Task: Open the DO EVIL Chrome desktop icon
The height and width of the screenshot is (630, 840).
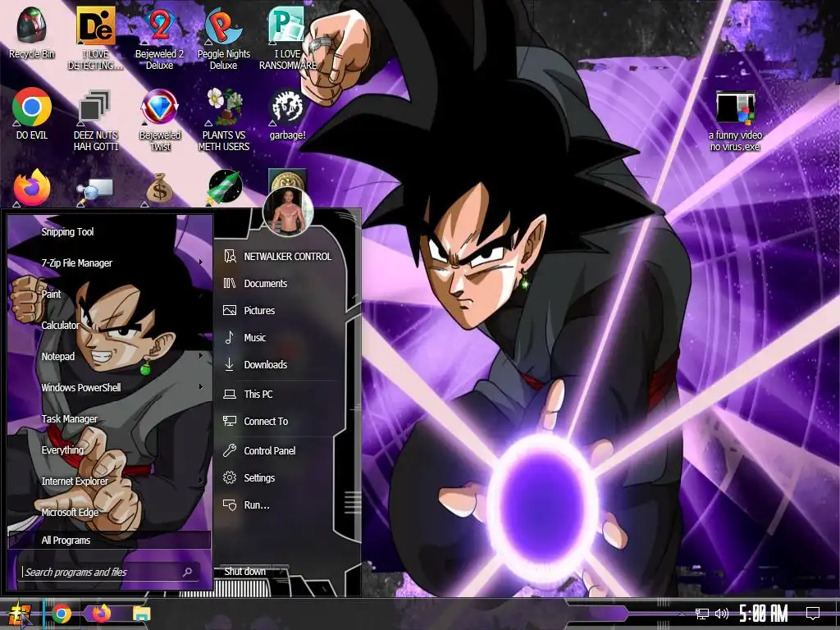Action: click(32, 113)
